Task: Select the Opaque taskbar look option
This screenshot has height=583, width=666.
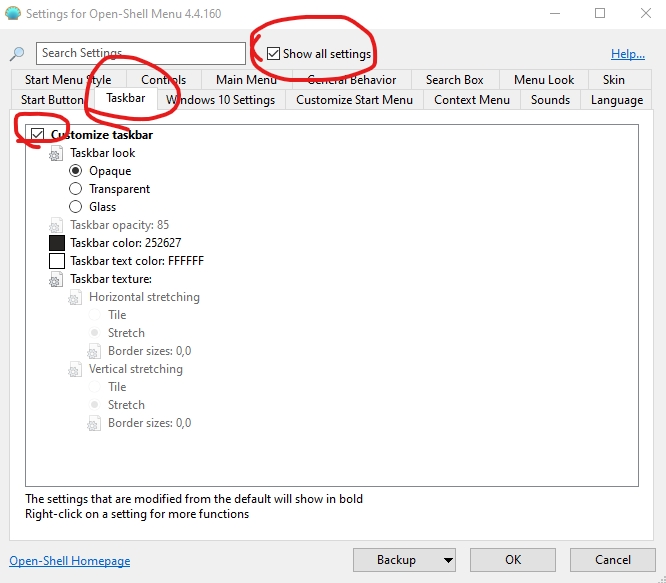Action: [75, 171]
